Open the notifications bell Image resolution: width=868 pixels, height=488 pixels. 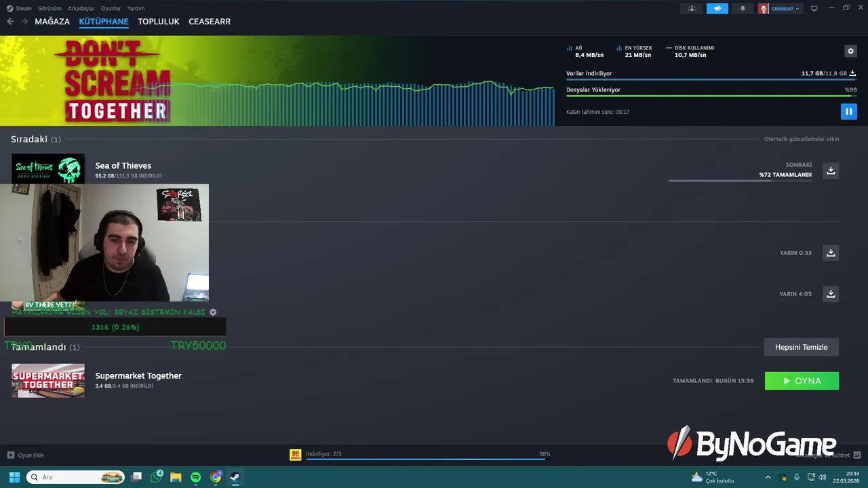[743, 8]
